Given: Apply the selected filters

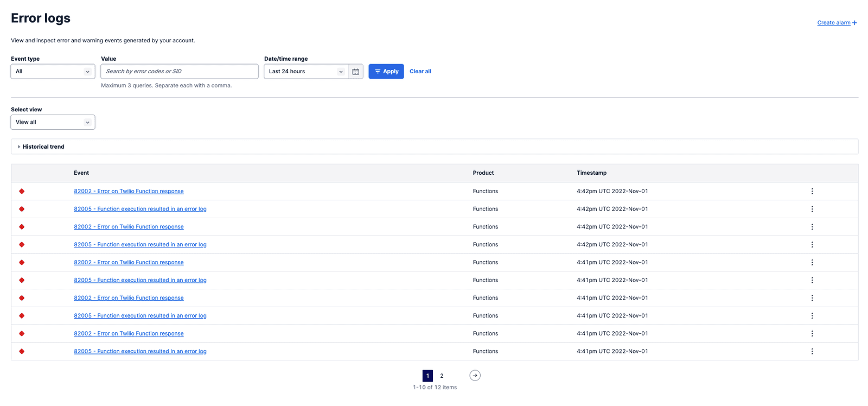Looking at the screenshot, I should pos(386,72).
